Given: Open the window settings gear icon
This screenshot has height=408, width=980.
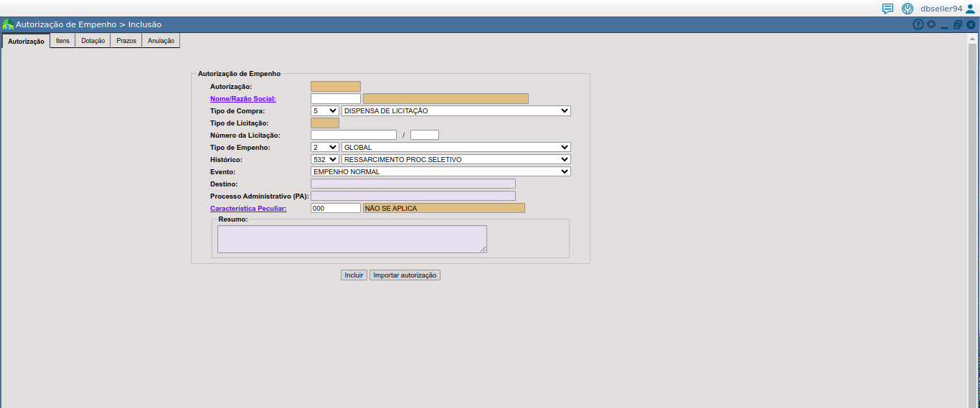Looking at the screenshot, I should point(931,24).
